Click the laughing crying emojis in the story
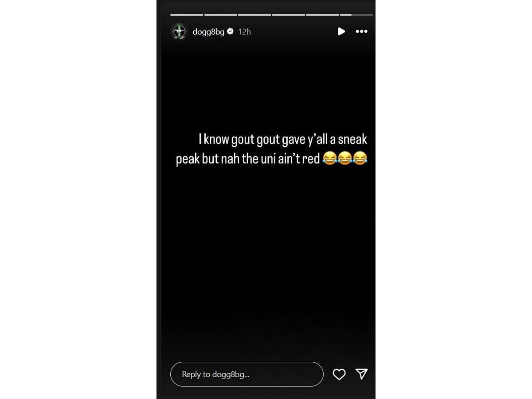The image size is (532, 399). [345, 158]
